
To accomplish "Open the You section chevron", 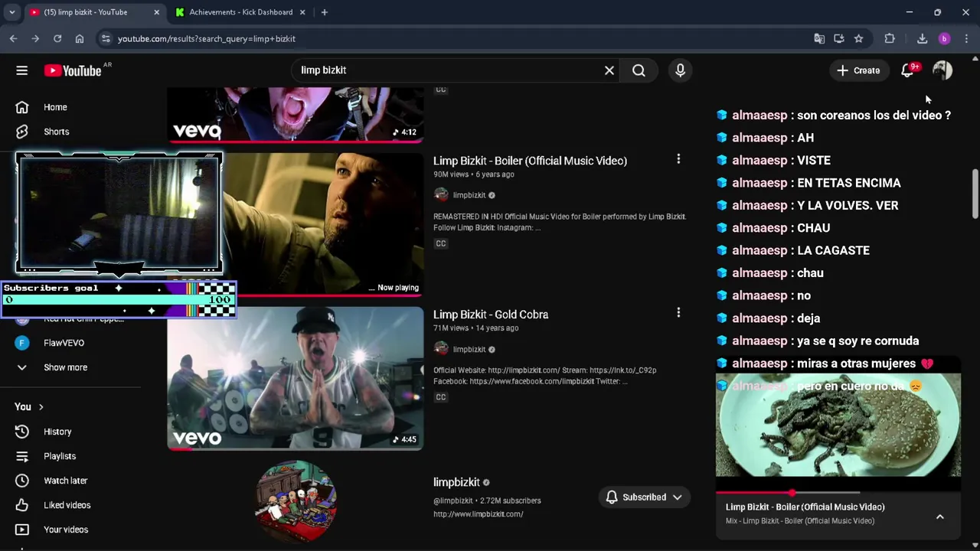I will click(x=41, y=407).
